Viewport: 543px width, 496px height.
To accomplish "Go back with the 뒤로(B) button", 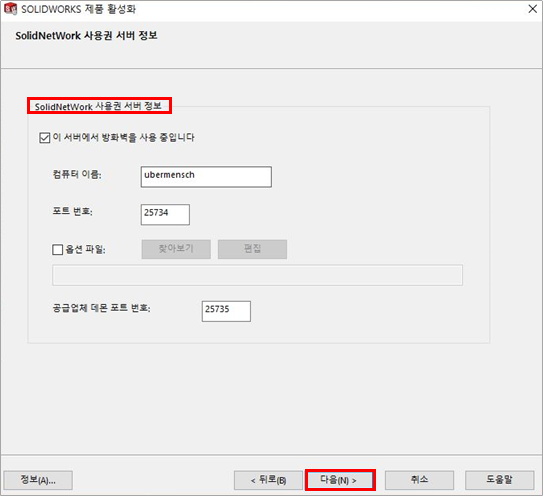I will click(268, 480).
